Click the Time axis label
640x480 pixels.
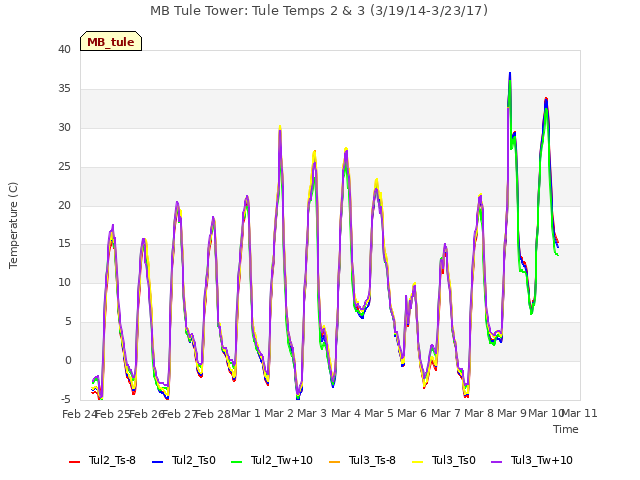point(566,429)
